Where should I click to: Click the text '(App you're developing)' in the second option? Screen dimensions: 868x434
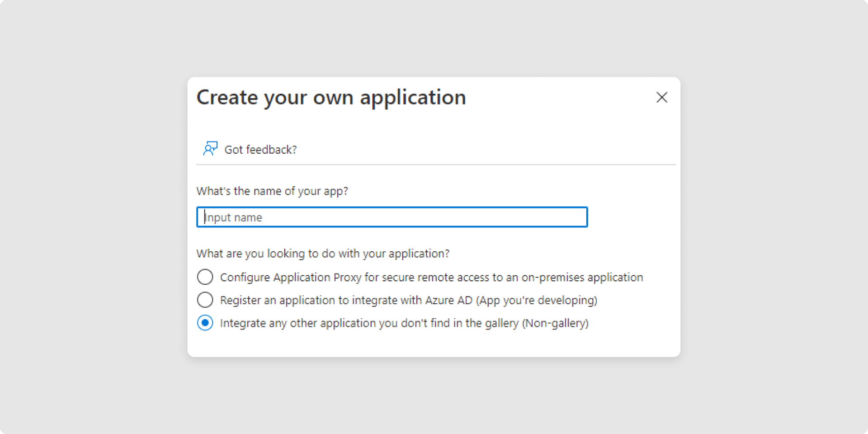(537, 300)
